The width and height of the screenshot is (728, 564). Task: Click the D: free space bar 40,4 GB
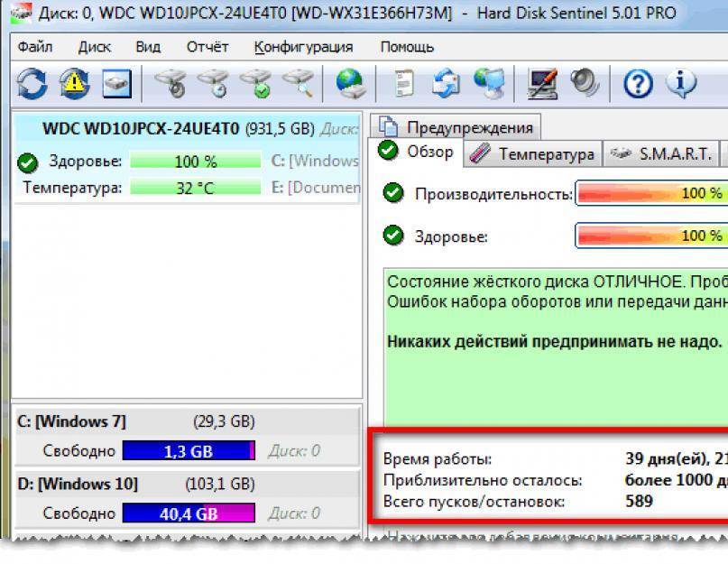[189, 513]
